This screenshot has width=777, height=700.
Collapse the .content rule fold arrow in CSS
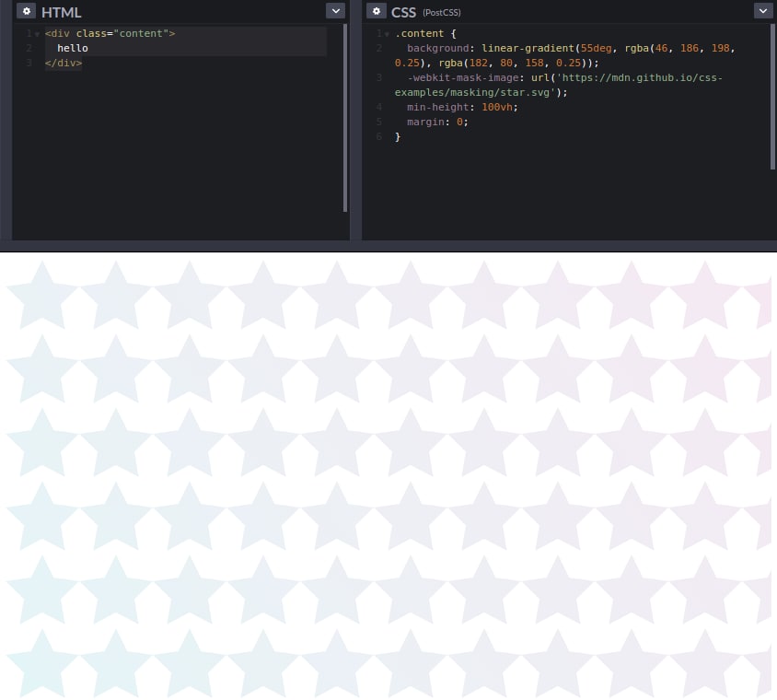pyautogui.click(x=387, y=34)
